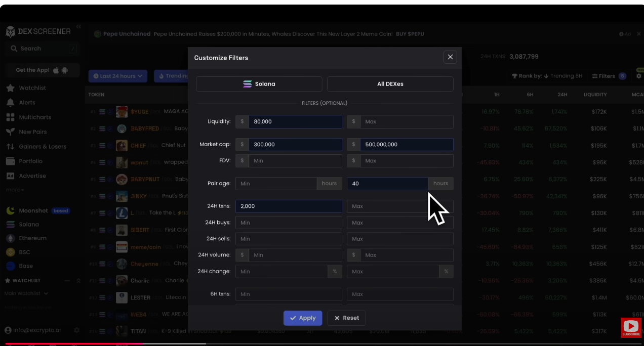Edit Pair age maximum value 40
Image resolution: width=644 pixels, height=346 pixels.
pyautogui.click(x=387, y=184)
